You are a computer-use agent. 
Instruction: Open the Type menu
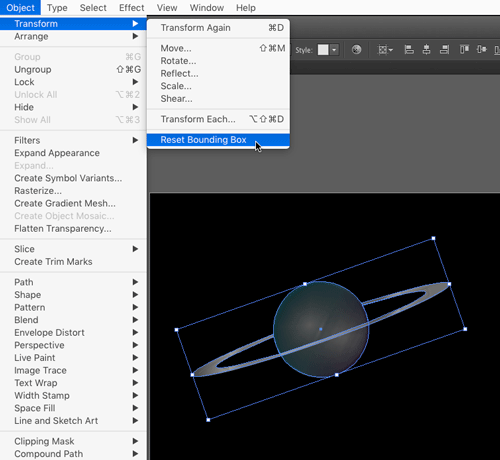pos(57,7)
